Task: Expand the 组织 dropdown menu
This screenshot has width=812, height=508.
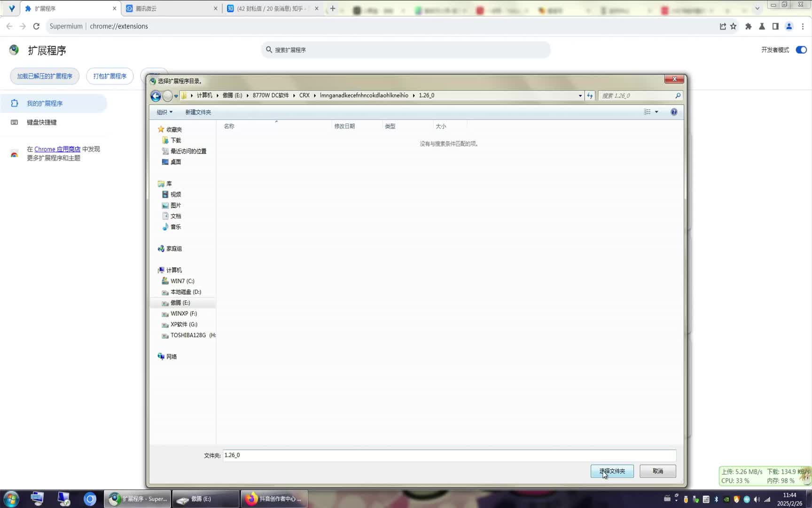Action: coord(164,112)
